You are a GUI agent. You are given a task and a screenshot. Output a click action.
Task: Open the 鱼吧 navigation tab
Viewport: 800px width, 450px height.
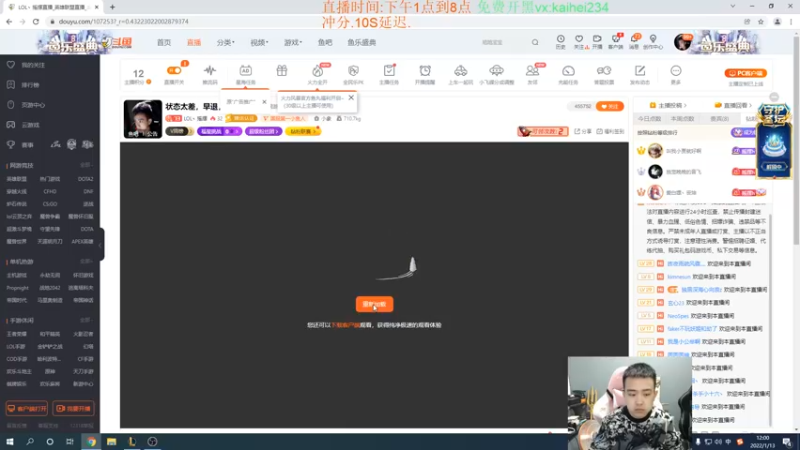click(325, 42)
